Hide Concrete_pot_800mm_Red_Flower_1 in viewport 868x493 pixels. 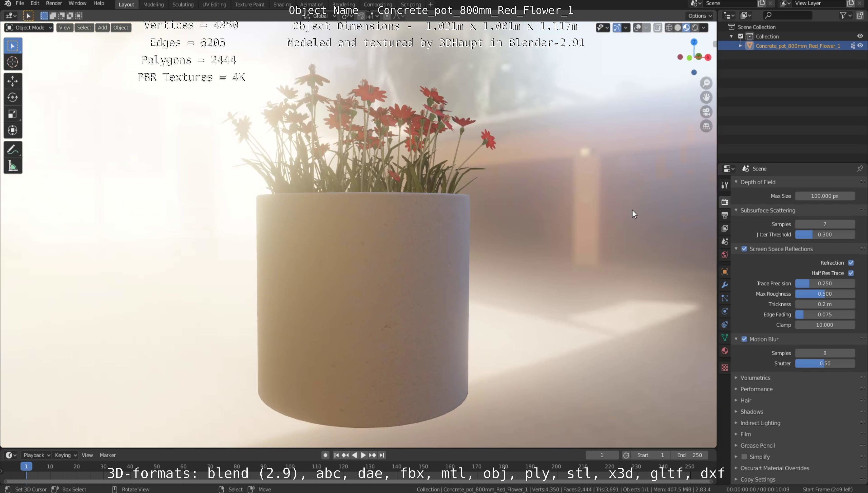(860, 46)
